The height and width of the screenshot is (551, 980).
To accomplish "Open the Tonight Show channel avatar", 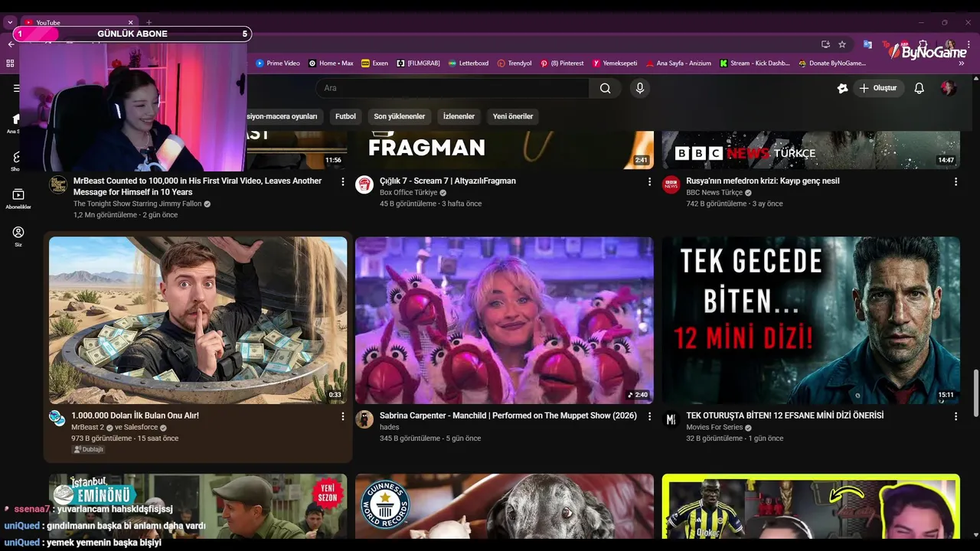I will [x=58, y=184].
